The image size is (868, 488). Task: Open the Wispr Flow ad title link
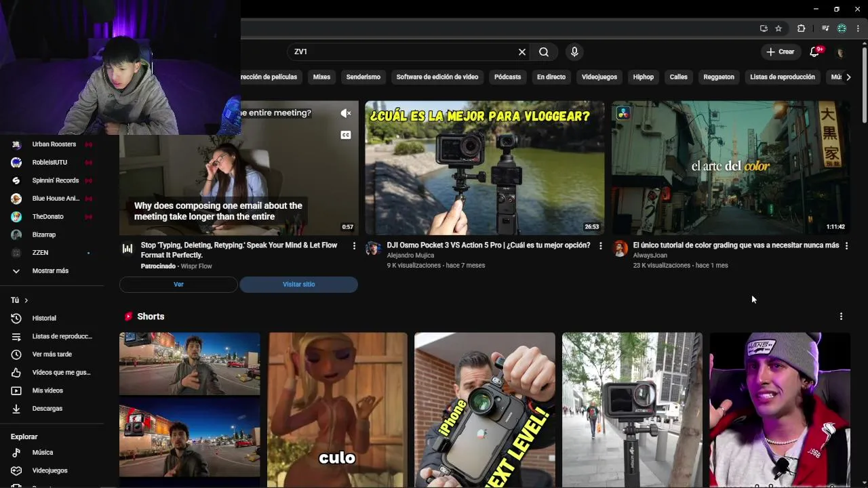pos(239,250)
